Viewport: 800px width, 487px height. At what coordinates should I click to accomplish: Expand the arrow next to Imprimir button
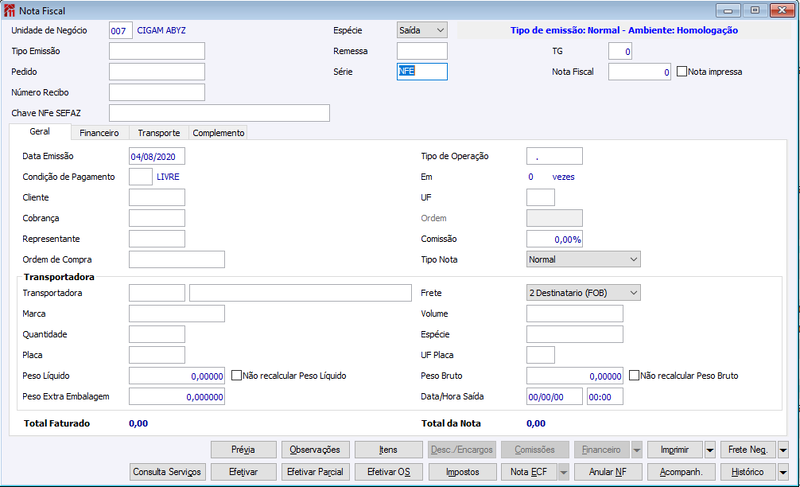710,450
